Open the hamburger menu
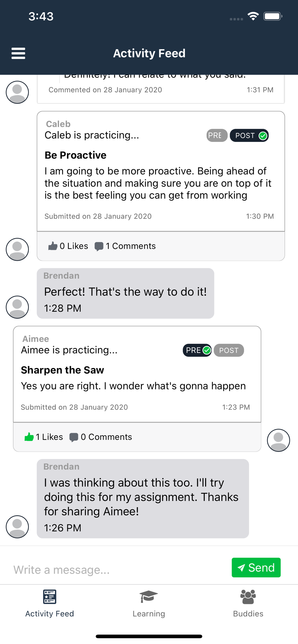 [18, 53]
